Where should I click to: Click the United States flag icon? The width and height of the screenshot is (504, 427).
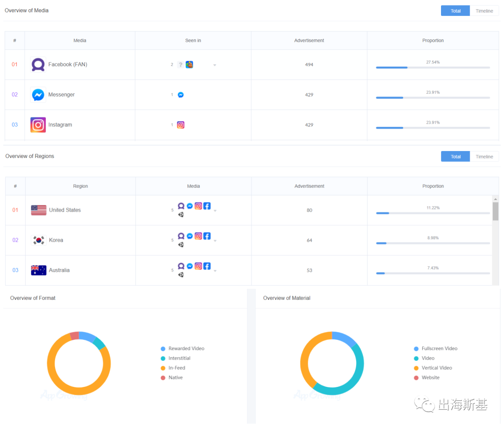(39, 210)
